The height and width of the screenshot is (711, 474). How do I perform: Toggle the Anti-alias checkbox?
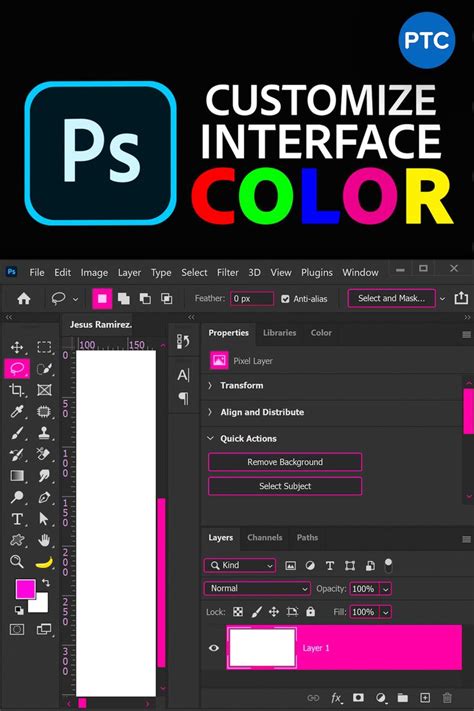click(x=285, y=299)
